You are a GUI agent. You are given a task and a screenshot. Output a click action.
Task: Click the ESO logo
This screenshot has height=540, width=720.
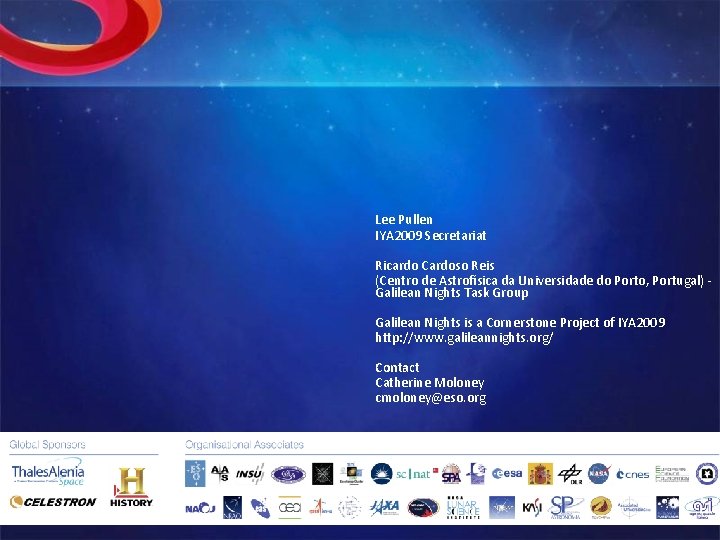(195, 474)
